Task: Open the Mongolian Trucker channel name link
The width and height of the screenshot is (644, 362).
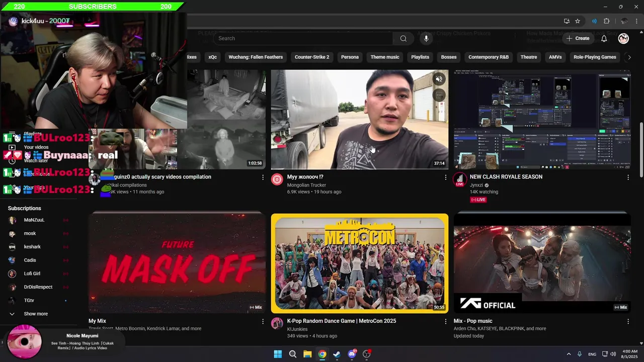Action: (306, 185)
